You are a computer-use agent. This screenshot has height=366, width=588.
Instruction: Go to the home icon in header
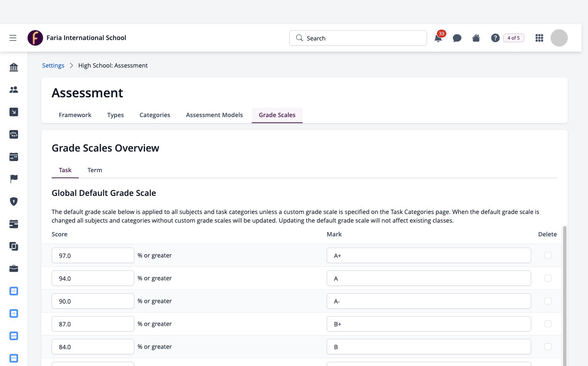(x=476, y=38)
